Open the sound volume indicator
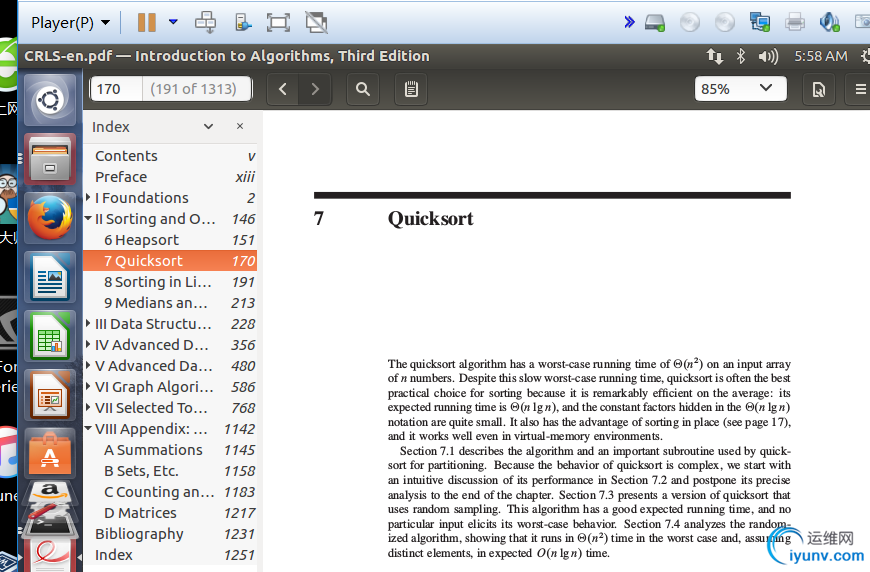This screenshot has width=870, height=572. point(768,56)
